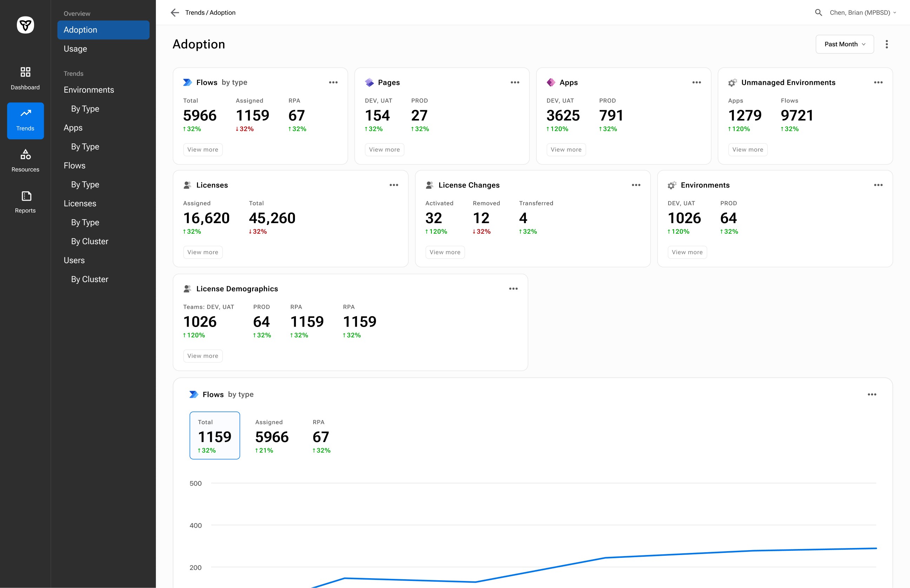Expand the Chen, Brian user account menu
Screen dimensions: 910x588
863,13
